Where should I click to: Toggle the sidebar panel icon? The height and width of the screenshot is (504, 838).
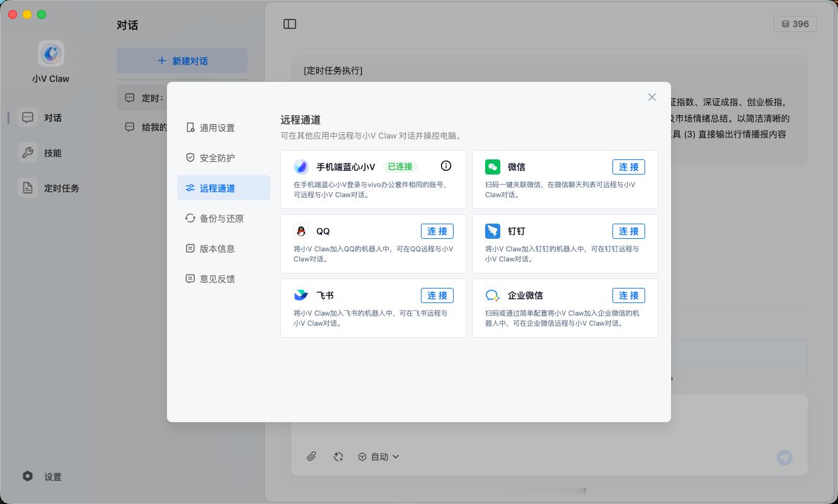point(290,24)
